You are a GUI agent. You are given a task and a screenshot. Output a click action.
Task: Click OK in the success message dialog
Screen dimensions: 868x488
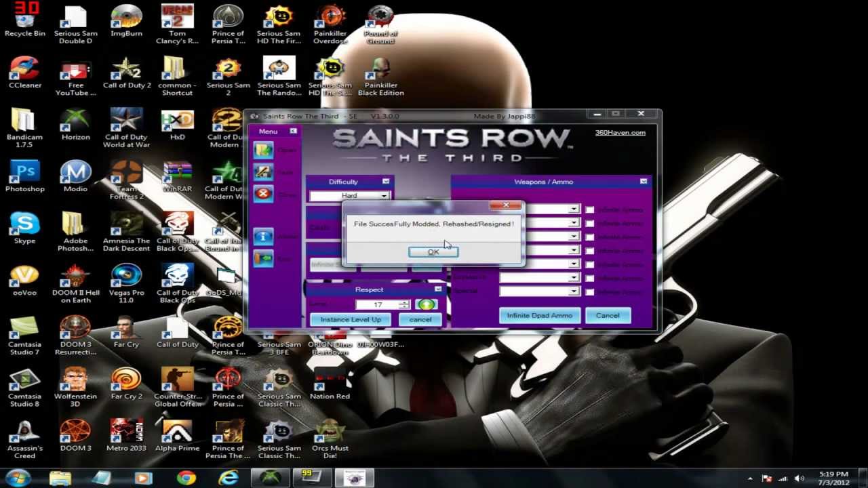(x=433, y=252)
